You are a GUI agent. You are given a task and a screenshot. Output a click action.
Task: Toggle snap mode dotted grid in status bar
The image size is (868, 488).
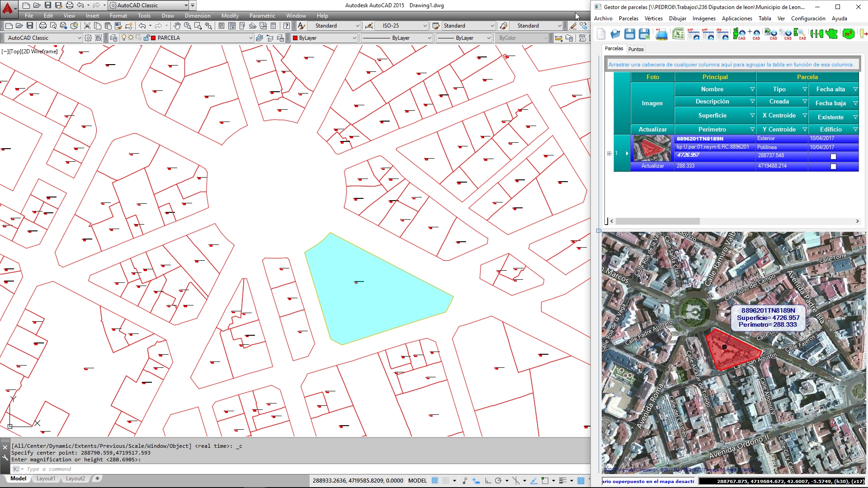point(446,481)
